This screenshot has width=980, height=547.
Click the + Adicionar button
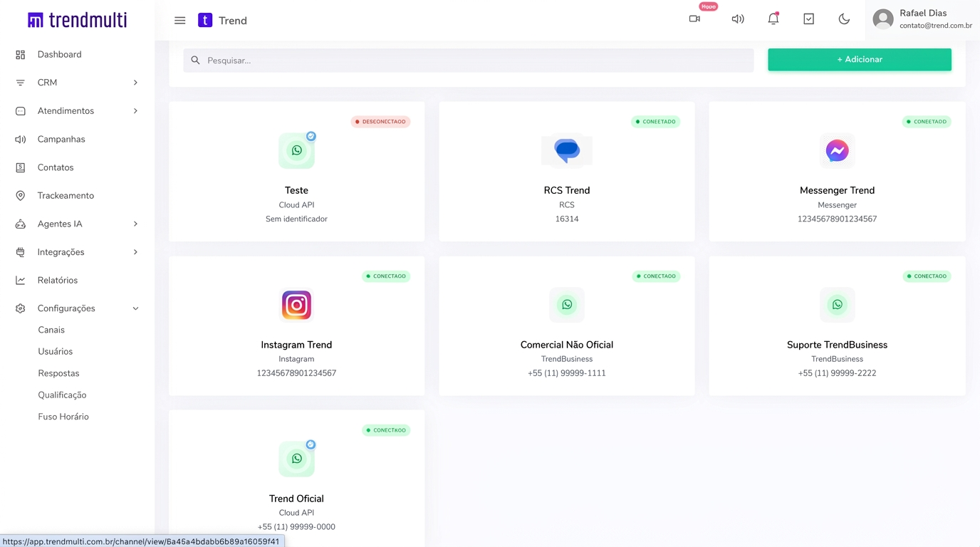859,60
